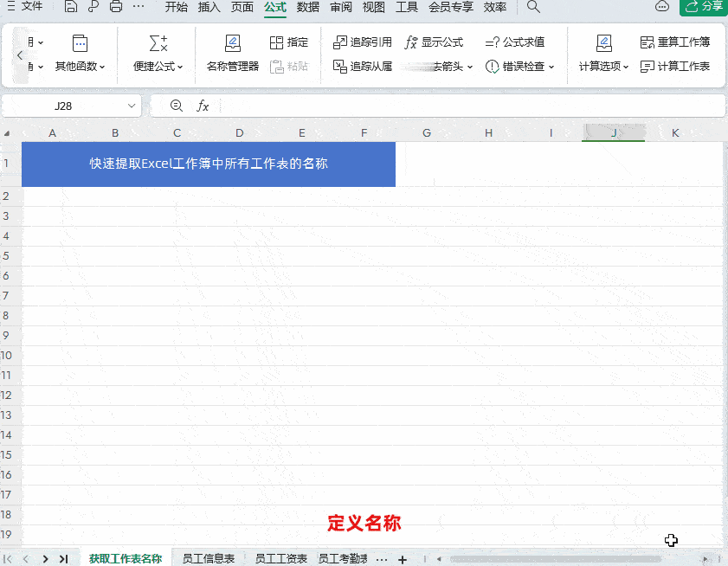Go to next sheet arrow
Image resolution: width=728 pixels, height=566 pixels.
(45, 559)
